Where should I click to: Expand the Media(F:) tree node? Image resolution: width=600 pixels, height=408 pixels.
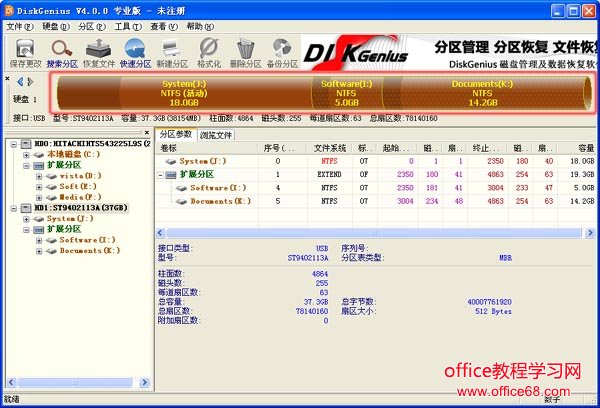tap(39, 198)
